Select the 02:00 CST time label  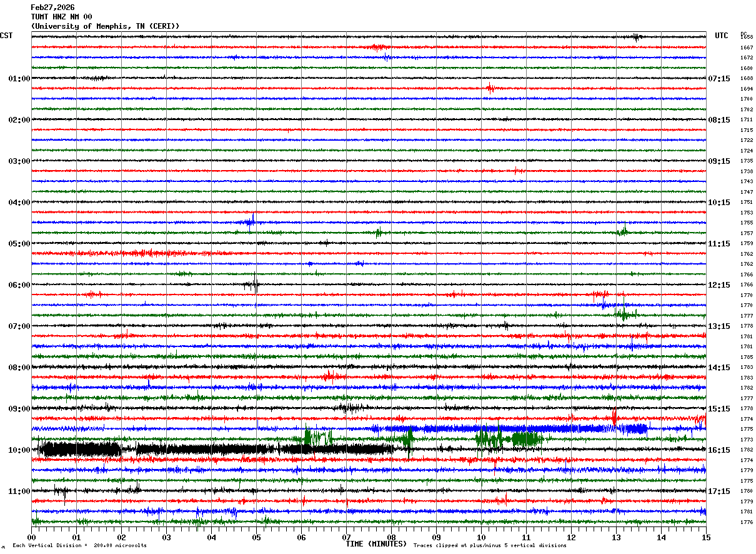(x=19, y=120)
